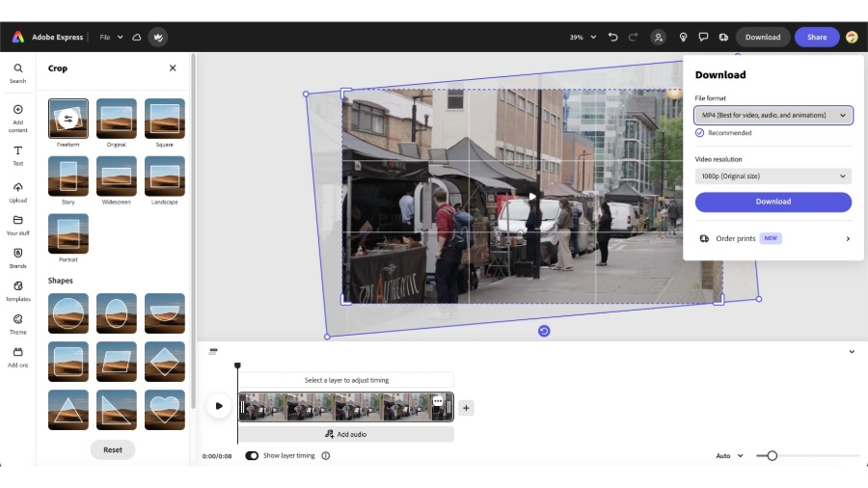
Task: Click the timeline layers icon
Action: point(213,351)
